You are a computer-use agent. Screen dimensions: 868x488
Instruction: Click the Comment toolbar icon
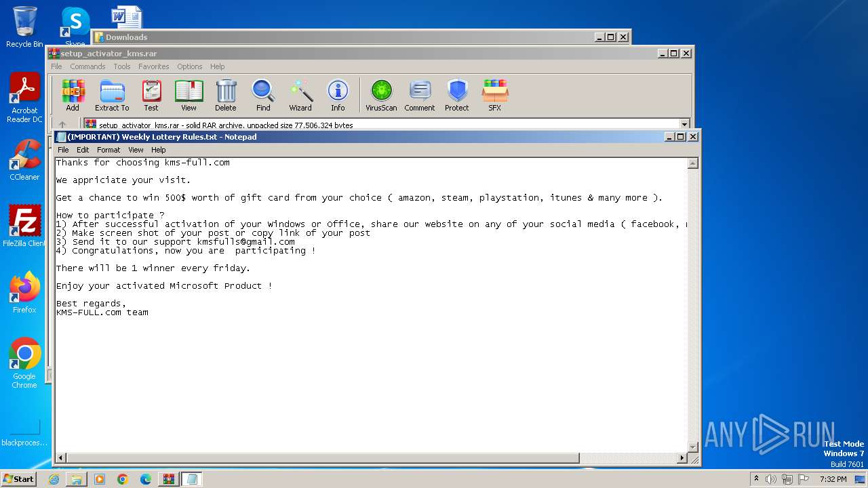(x=420, y=96)
